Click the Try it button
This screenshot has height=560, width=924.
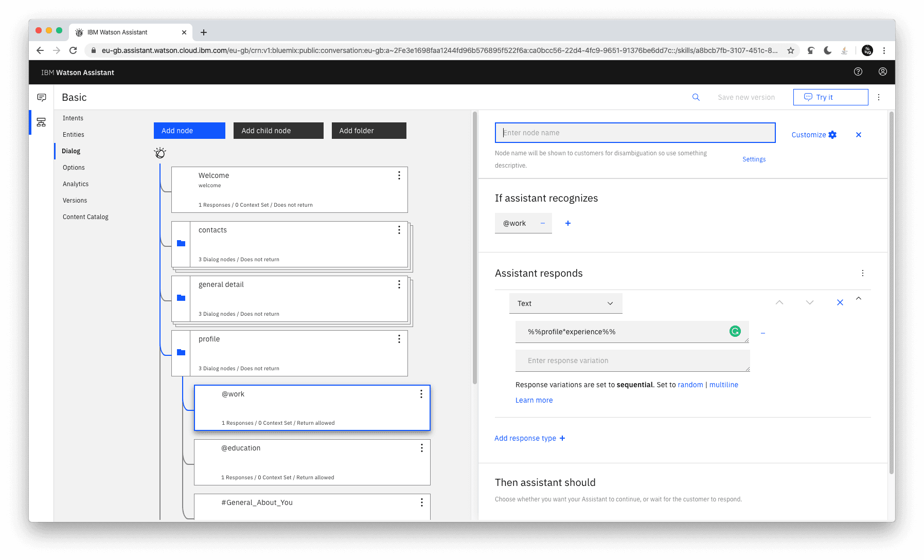point(830,97)
